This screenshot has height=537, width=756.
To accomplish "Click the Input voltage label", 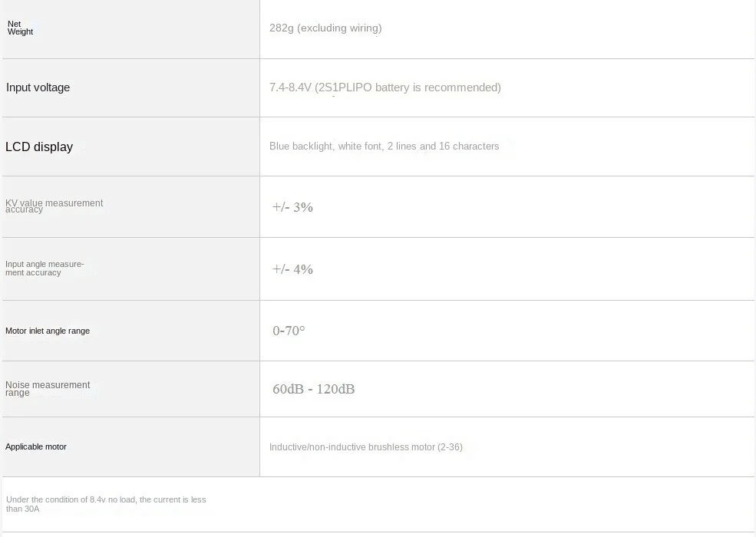I will [38, 87].
